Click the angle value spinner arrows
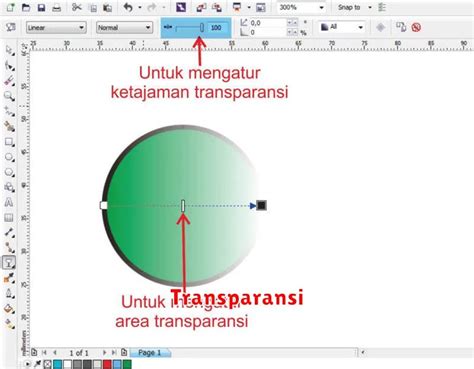This screenshot has height=369, width=474. pyautogui.click(x=292, y=23)
